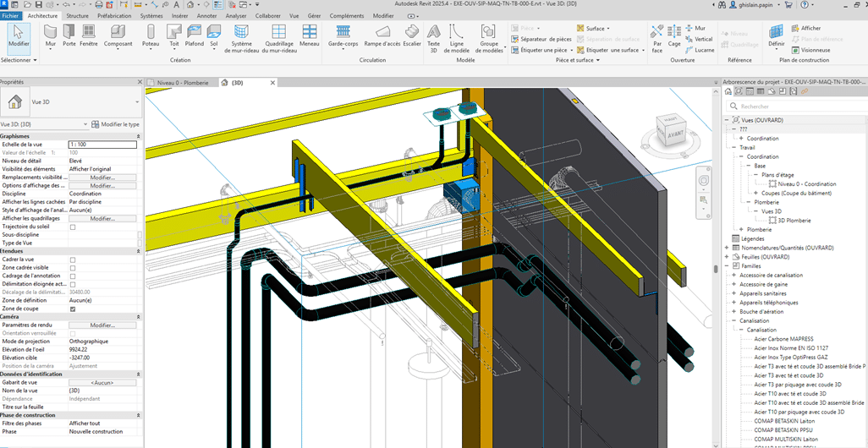Click the ViewCube AVANT face
This screenshot has height=448, width=868.
point(674,134)
